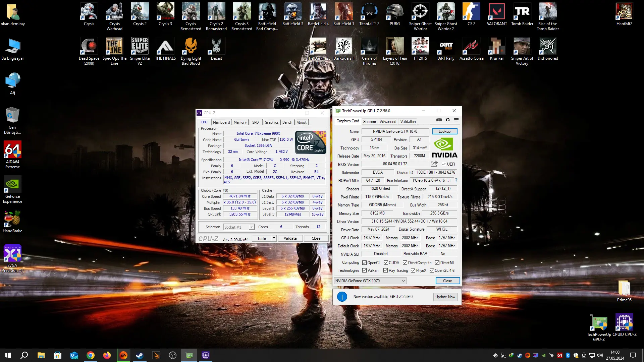Toggle the OpenGL 4.6 checkbox
The height and width of the screenshot is (362, 644).
[432, 270]
